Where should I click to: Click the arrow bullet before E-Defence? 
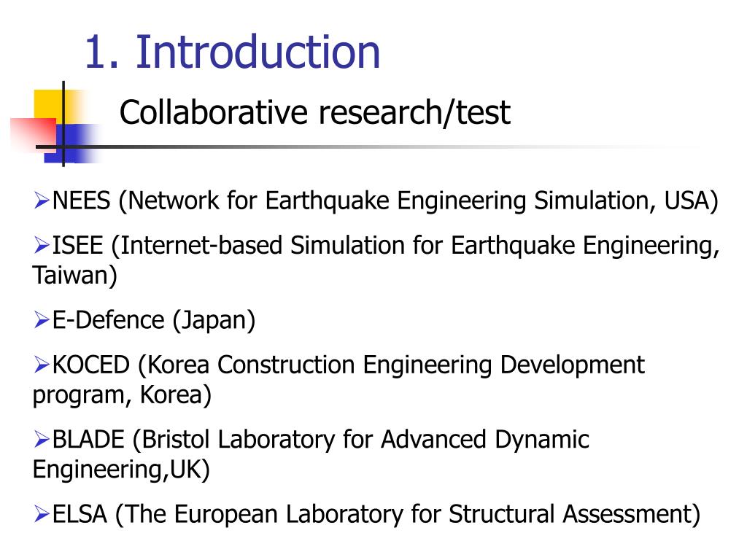(x=42, y=320)
